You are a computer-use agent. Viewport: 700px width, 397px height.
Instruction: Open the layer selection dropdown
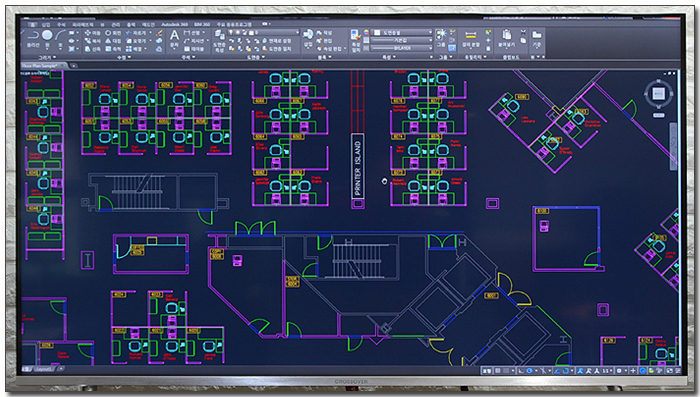point(262,33)
